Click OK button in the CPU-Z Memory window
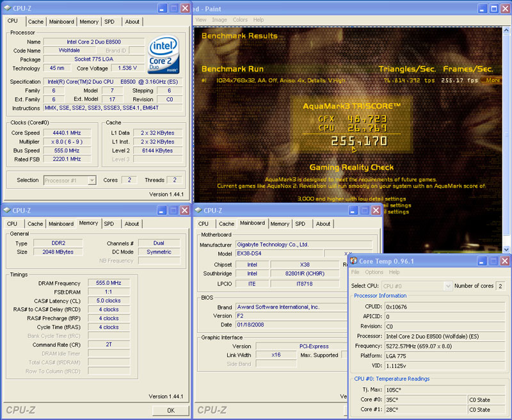The height and width of the screenshot is (420, 512). 171,410
